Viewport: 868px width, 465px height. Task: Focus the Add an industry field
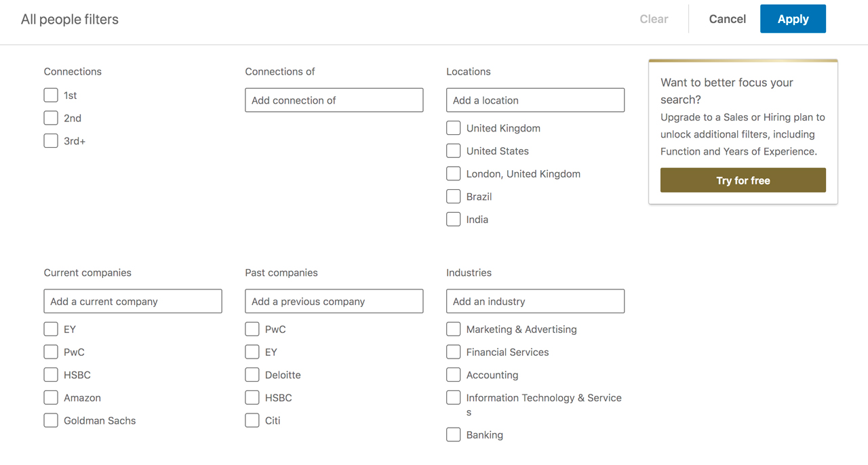[535, 301]
